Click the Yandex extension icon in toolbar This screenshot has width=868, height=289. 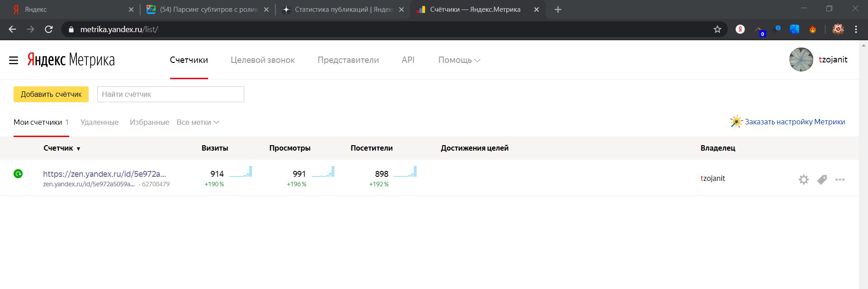pos(740,29)
